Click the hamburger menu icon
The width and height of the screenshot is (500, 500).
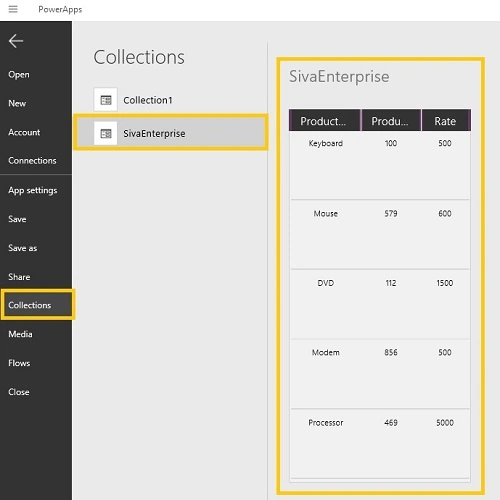tap(13, 9)
